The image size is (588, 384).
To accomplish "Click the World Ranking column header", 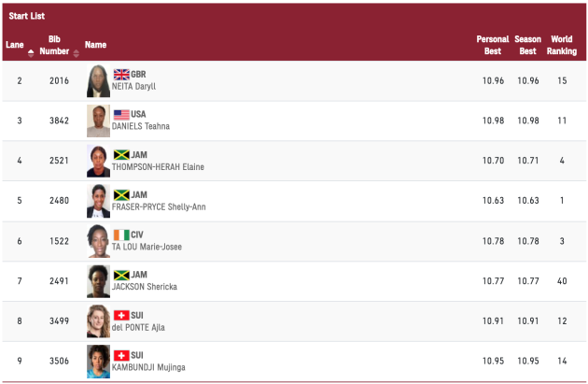I will click(561, 45).
